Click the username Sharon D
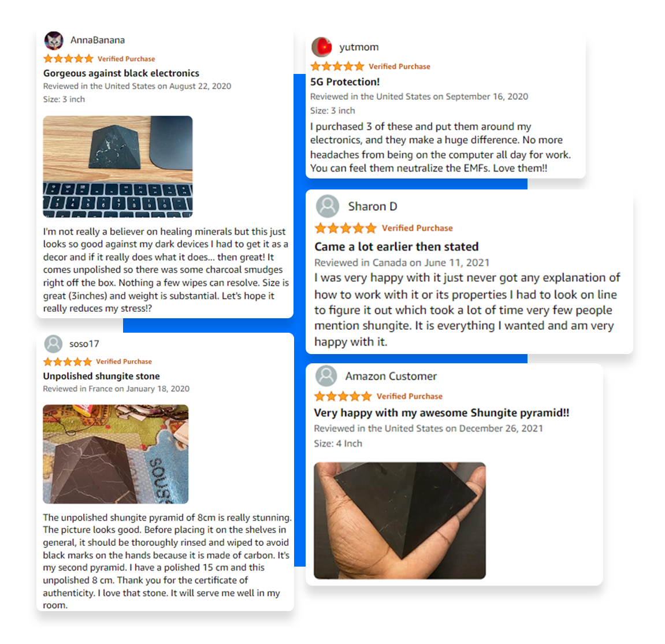The height and width of the screenshot is (644, 665). coord(373,206)
